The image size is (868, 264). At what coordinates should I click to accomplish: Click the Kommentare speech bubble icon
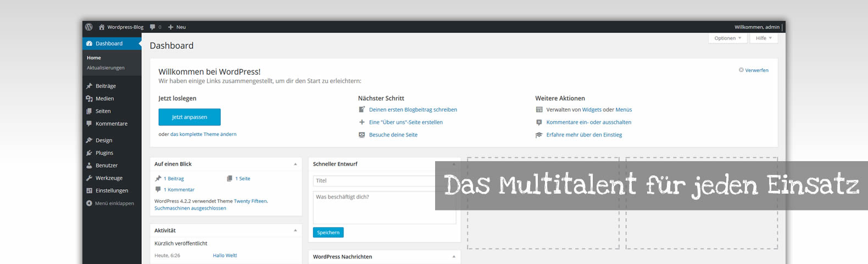[89, 124]
